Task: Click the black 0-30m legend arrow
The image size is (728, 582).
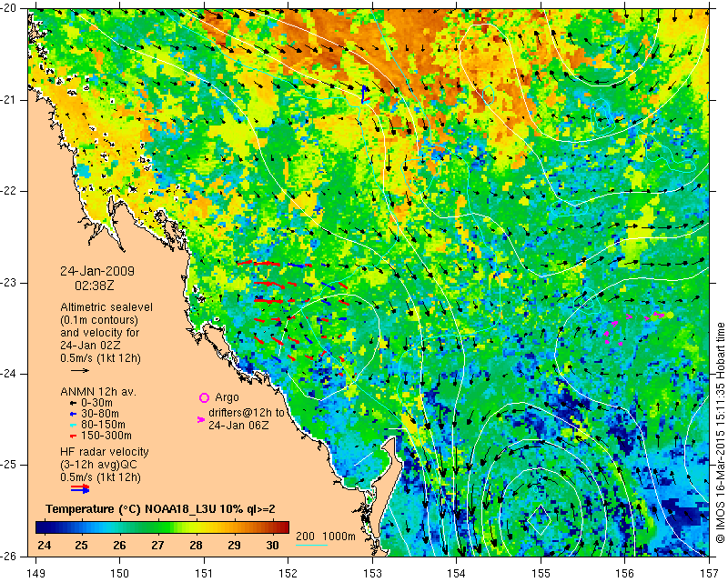Action: click(73, 403)
